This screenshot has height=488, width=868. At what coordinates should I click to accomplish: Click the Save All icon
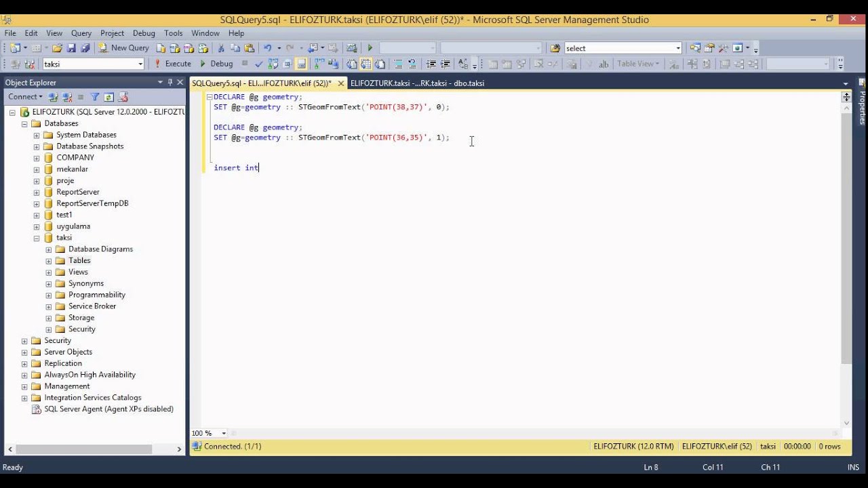point(85,48)
